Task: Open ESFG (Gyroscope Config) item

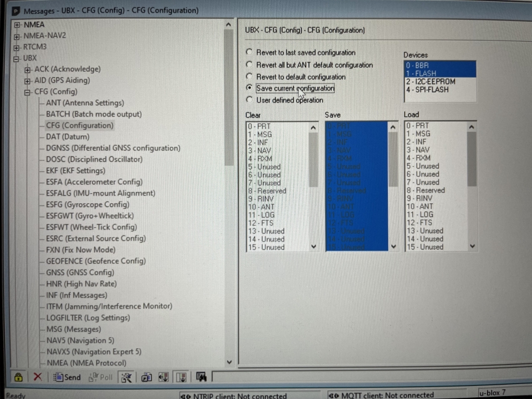Action: (x=88, y=205)
